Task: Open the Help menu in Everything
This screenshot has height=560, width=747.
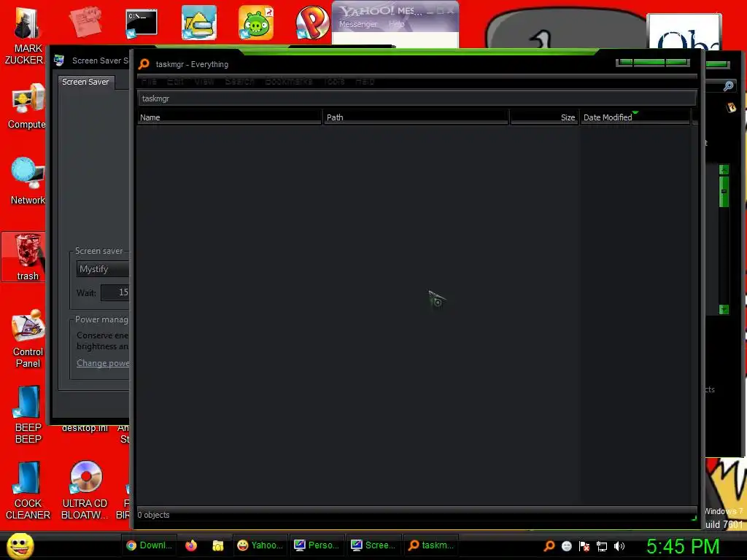Action: click(365, 82)
